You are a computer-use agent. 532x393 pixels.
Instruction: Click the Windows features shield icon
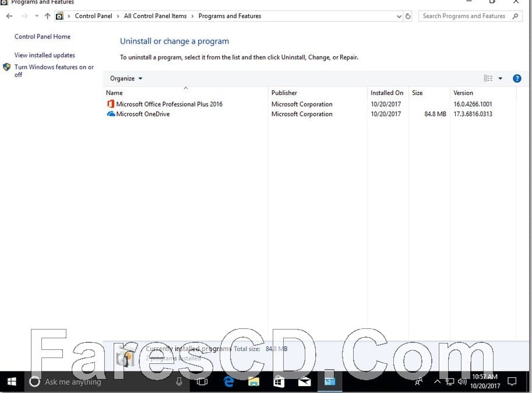[x=7, y=67]
